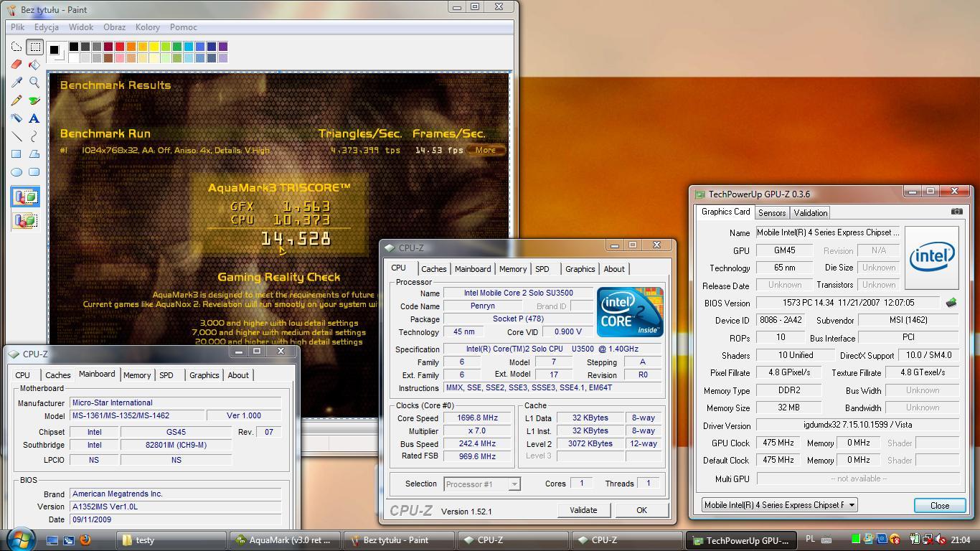The width and height of the screenshot is (980, 551).
Task: Pick the yellow color swatch in Paint palette
Action: [x=154, y=47]
